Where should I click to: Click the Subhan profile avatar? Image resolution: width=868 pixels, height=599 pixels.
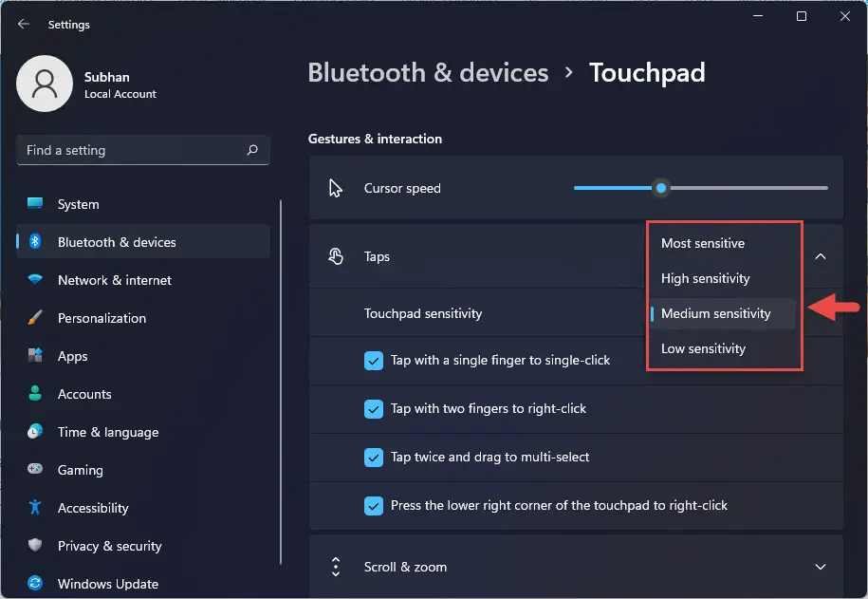click(45, 84)
